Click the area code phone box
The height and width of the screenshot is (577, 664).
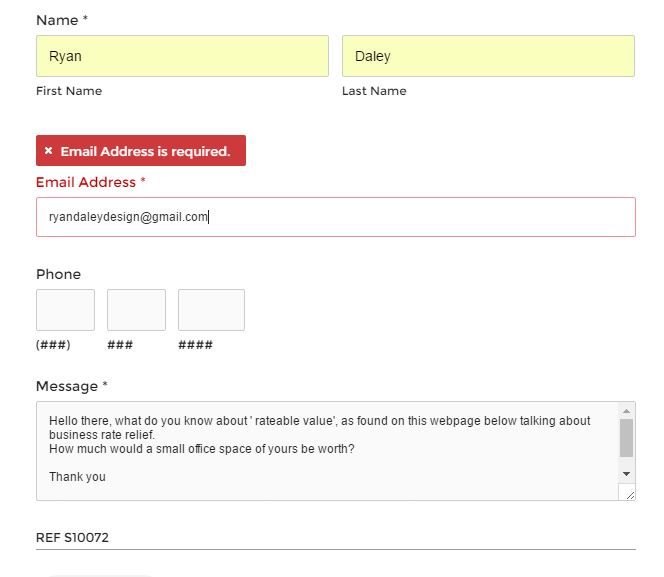(x=65, y=310)
